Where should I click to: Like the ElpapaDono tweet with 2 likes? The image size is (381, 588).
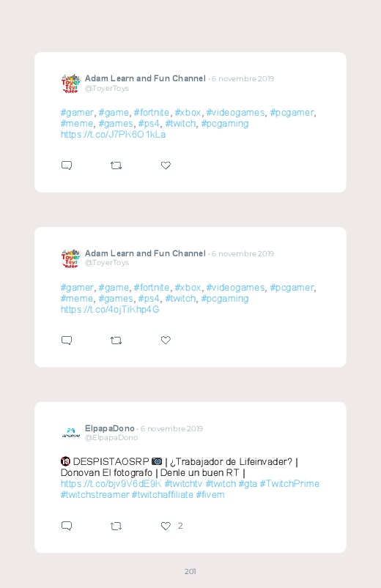point(166,526)
